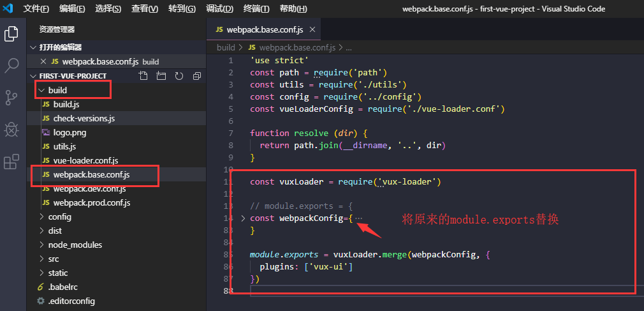Open the Explorer activity bar icon

[11, 34]
